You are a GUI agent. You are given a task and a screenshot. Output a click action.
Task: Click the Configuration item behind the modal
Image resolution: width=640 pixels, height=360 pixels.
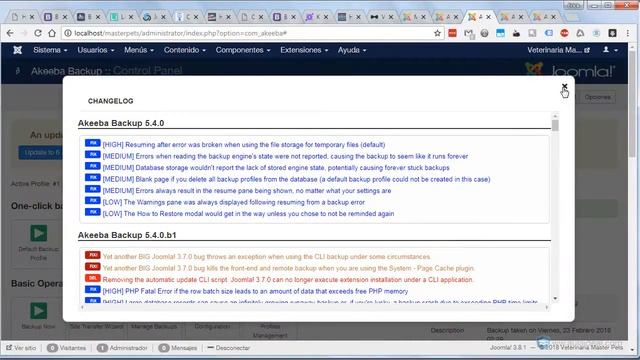[x=212, y=327]
